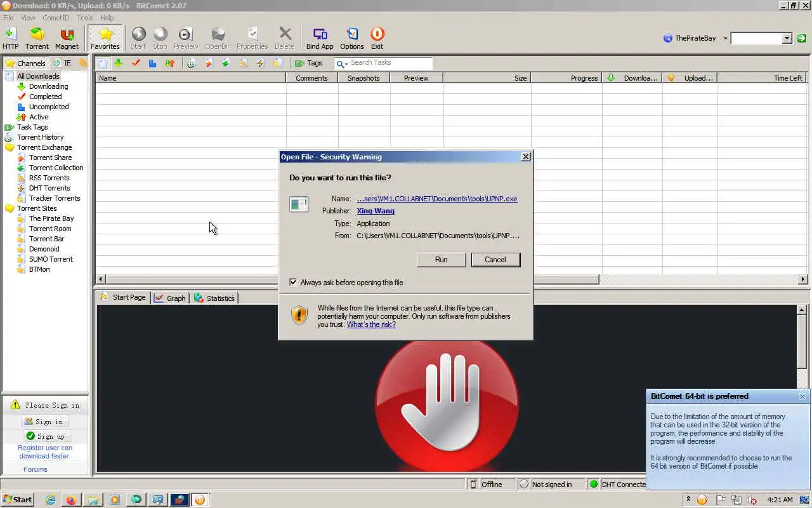Image resolution: width=812 pixels, height=508 pixels.
Task: Click the Xing Wang publisher link
Action: [376, 211]
